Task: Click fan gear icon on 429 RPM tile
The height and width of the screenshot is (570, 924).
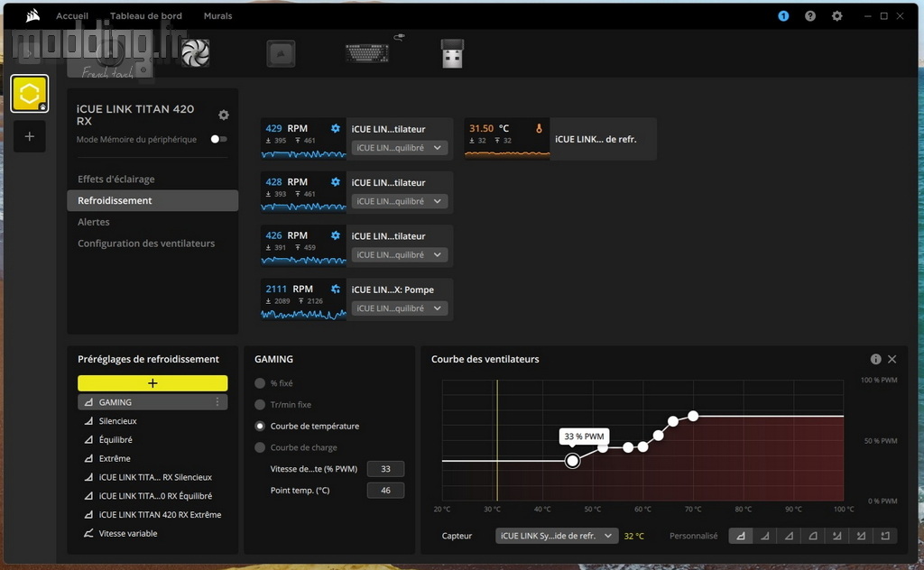Action: (x=336, y=128)
